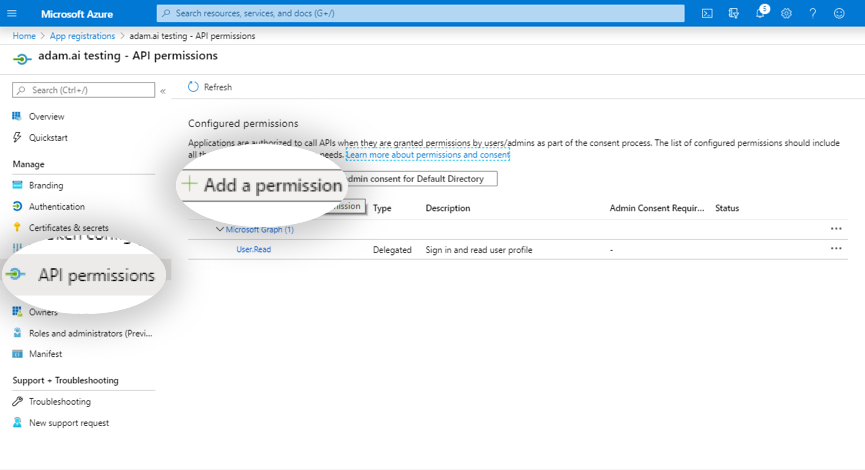Click the Delegated type cell

coord(392,250)
